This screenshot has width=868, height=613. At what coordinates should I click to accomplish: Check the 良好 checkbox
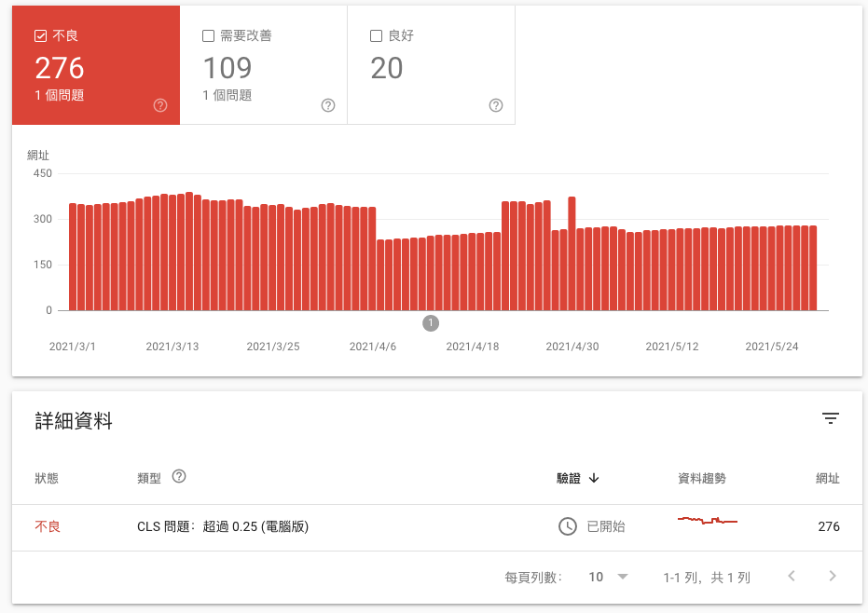376,36
